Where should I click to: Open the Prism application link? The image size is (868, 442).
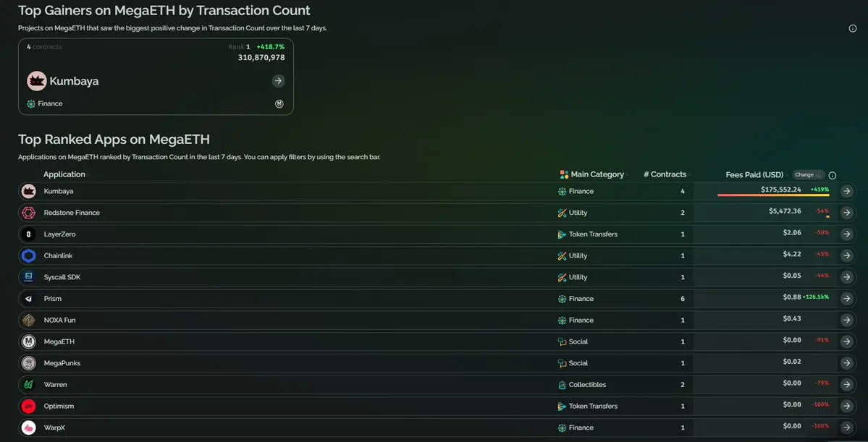coord(53,299)
